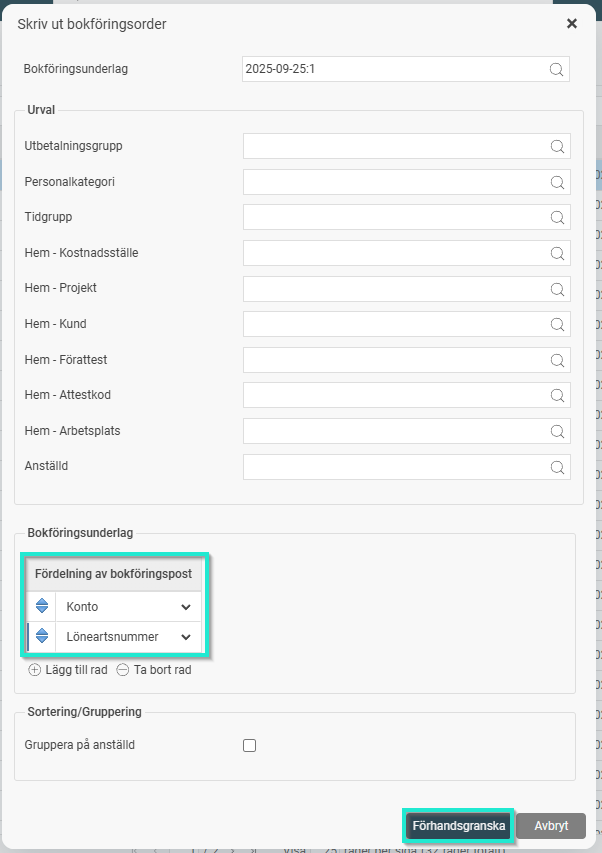Screen dimensions: 602x853
Task: Click Hem - Kostnadsställe search icon
Action: coord(557,253)
